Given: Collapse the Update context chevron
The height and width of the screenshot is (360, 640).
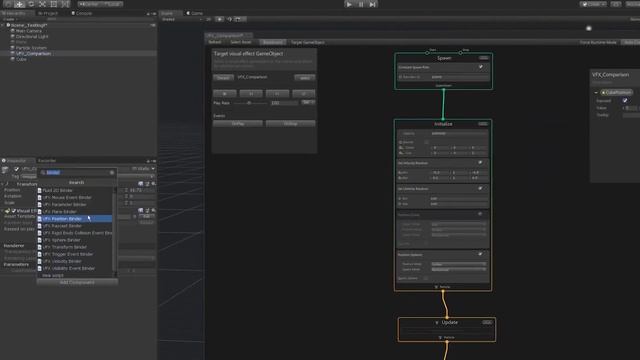Looking at the screenshot, I should pyautogui.click(x=437, y=322).
